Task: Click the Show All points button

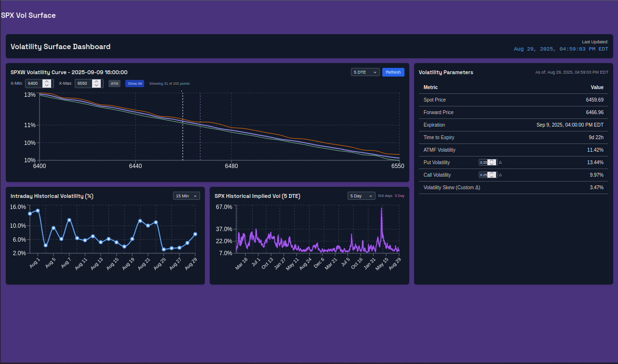Action: click(x=134, y=84)
